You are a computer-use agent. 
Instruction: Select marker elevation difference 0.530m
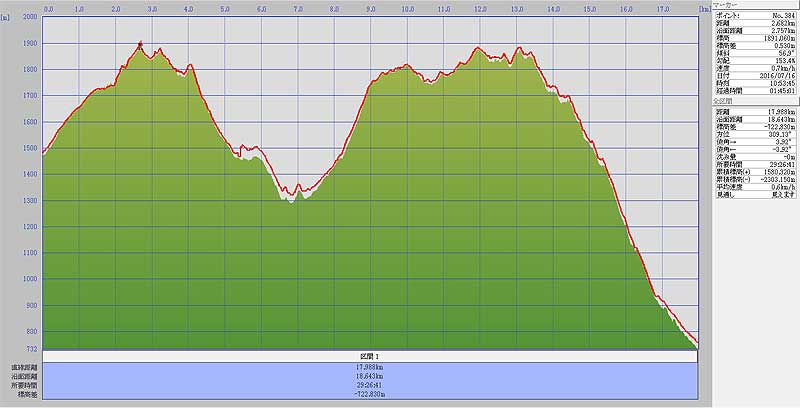785,46
